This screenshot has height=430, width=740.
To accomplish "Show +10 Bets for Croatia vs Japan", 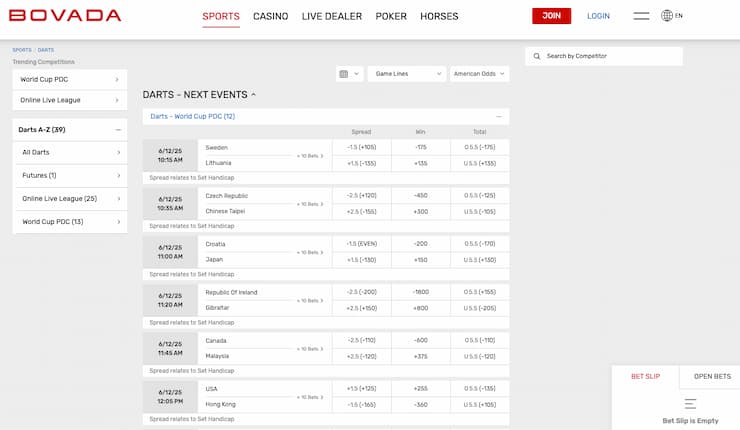I will coord(310,253).
